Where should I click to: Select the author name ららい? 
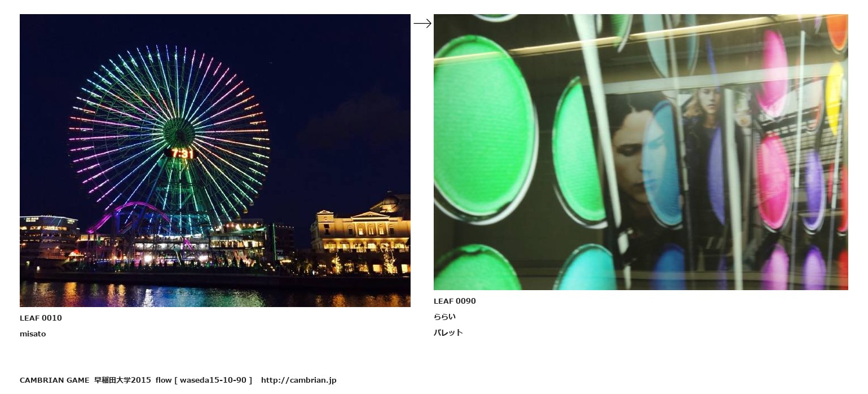pyautogui.click(x=444, y=317)
